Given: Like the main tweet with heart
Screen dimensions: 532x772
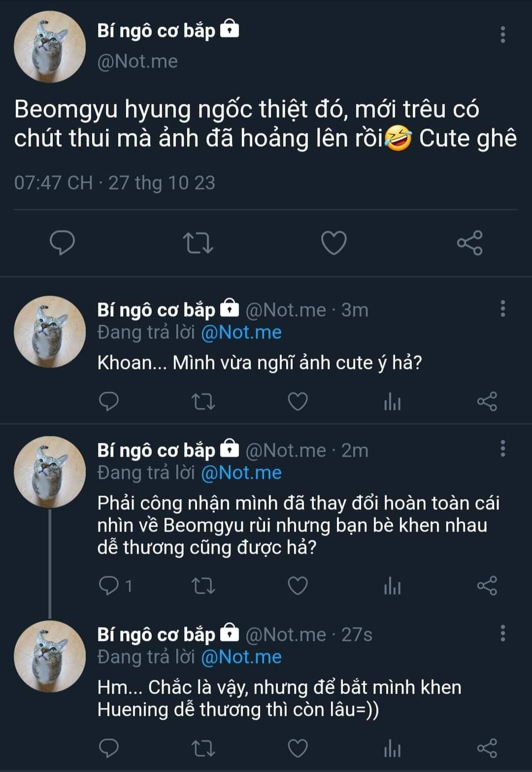Looking at the screenshot, I should click(x=333, y=243).
